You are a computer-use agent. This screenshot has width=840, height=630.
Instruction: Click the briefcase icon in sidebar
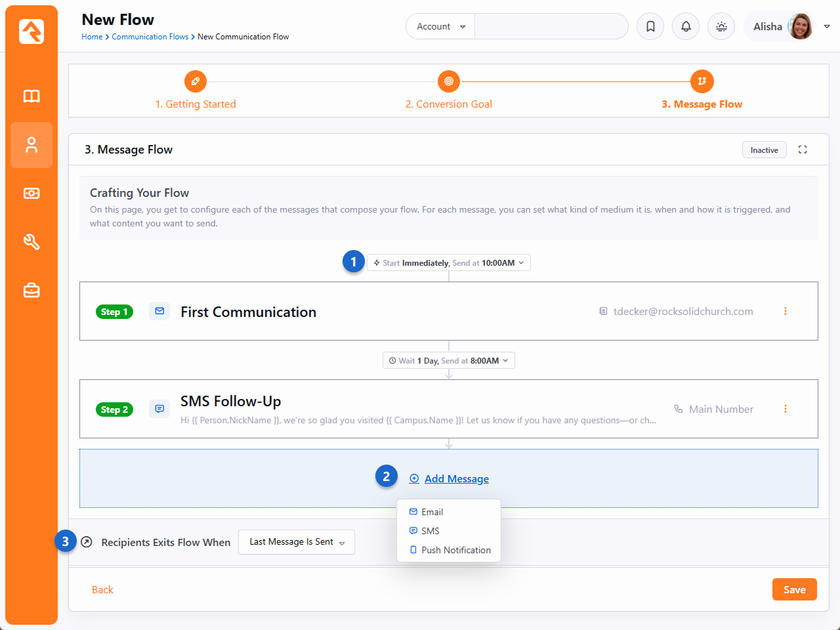coord(31,290)
